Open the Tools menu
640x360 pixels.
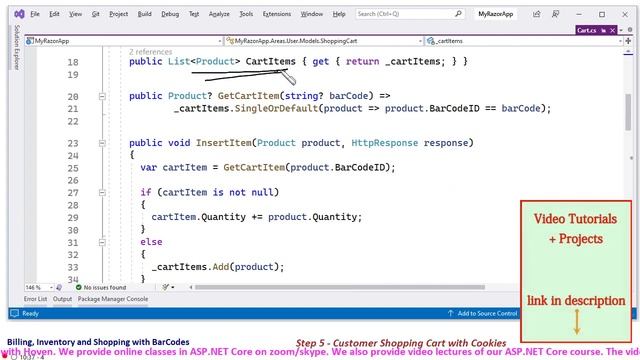[x=246, y=14]
